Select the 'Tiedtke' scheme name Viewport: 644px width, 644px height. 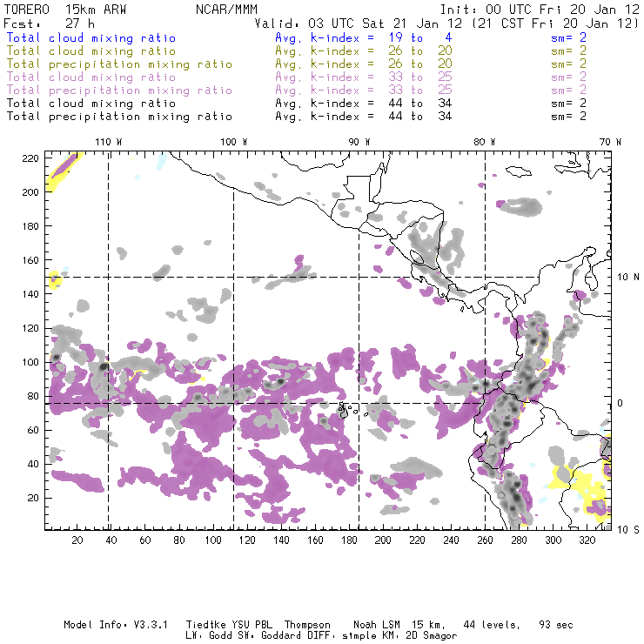pyautogui.click(x=205, y=625)
